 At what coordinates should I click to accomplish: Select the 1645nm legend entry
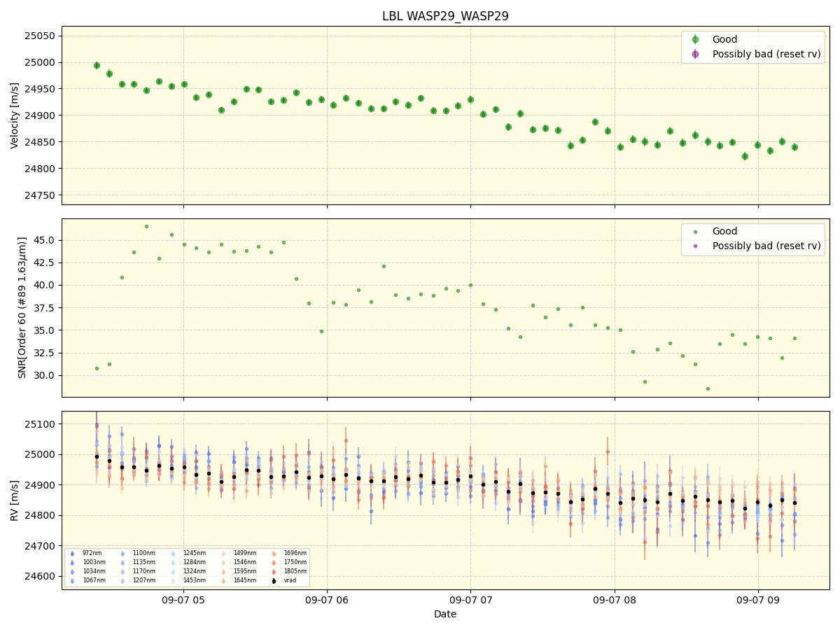click(244, 580)
